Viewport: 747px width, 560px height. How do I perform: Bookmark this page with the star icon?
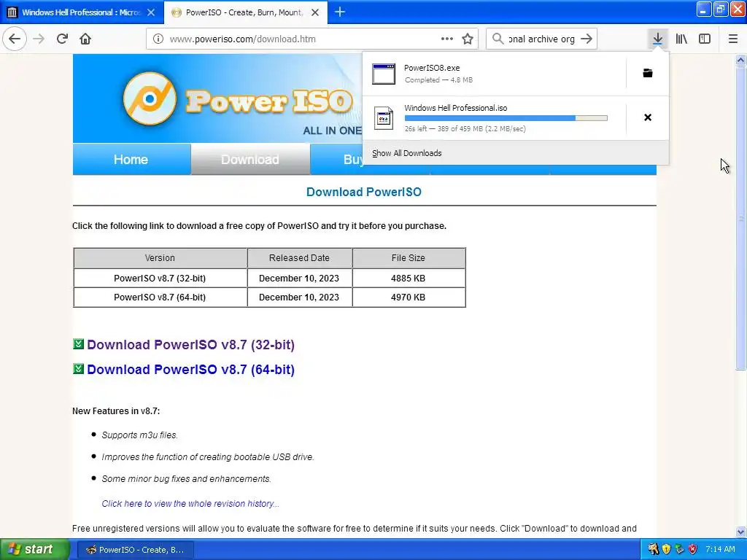(x=468, y=39)
